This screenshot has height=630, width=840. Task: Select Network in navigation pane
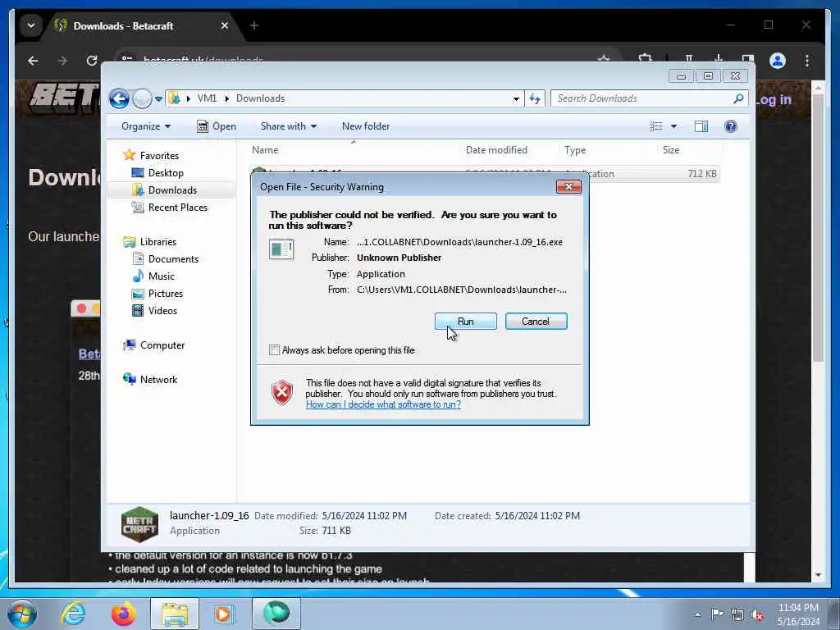click(x=158, y=380)
